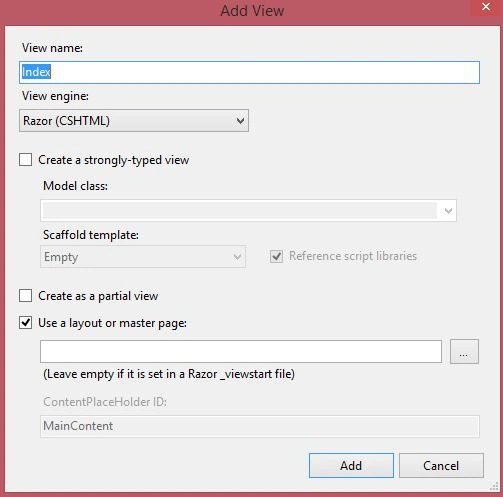Click the layout page path field

(241, 351)
